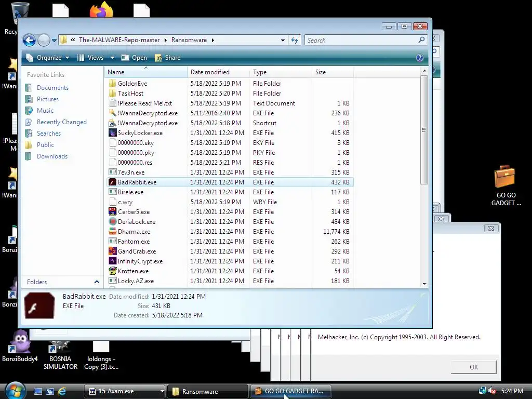Viewport: 532px width, 399px height.
Task: Sort files by Date modified header
Action: pos(218,72)
